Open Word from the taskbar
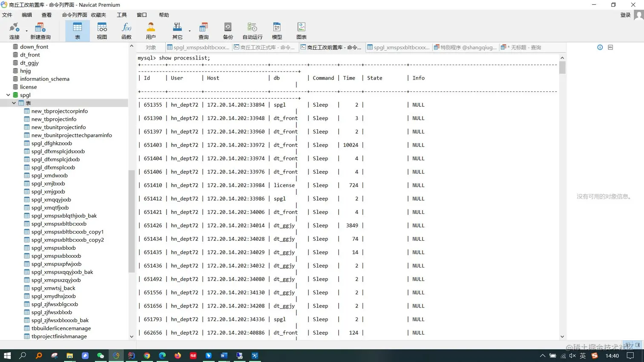Screen dimensions: 644x362 [x=224, y=356]
